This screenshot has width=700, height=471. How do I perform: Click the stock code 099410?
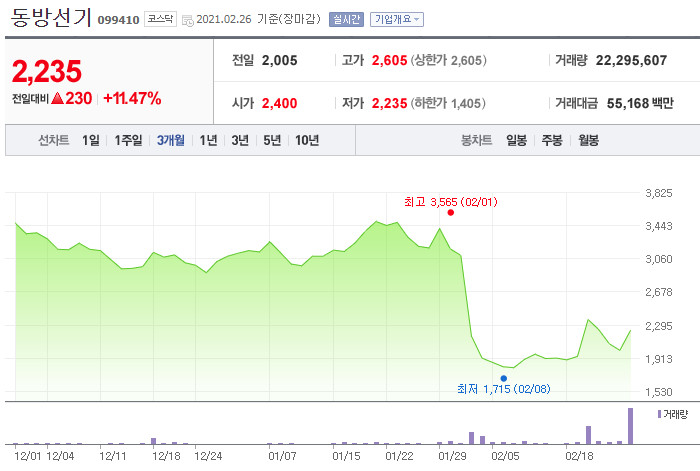tap(118, 20)
